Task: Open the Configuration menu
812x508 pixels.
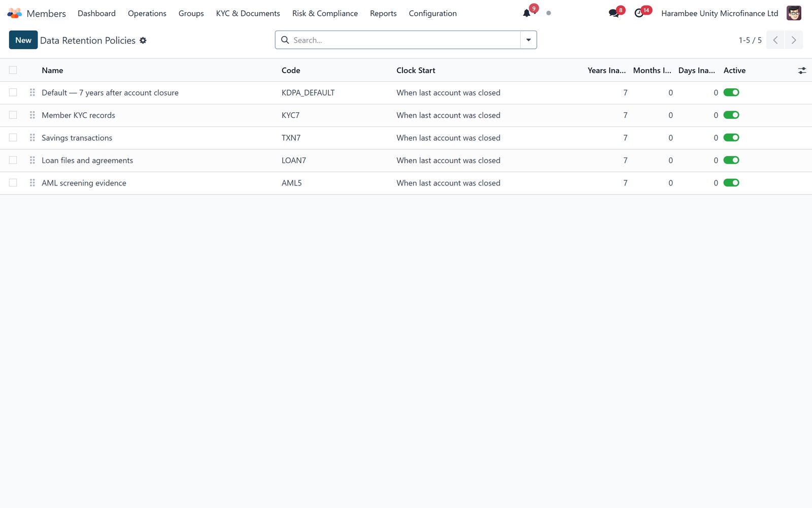Action: click(x=433, y=13)
